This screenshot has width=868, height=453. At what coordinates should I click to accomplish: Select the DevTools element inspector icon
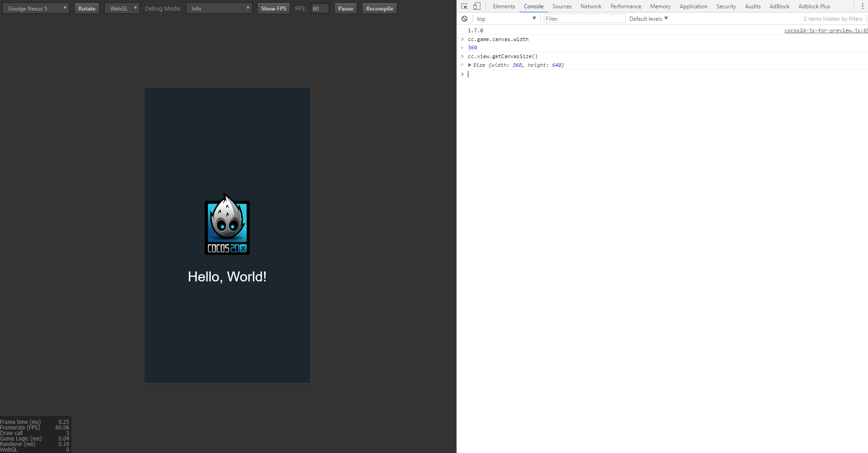click(464, 6)
